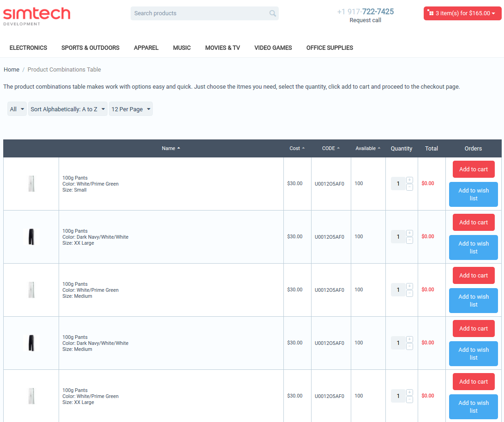Click the $30.00 cost for White/Prime Green Small pants
This screenshot has height=422, width=504.
295,183
